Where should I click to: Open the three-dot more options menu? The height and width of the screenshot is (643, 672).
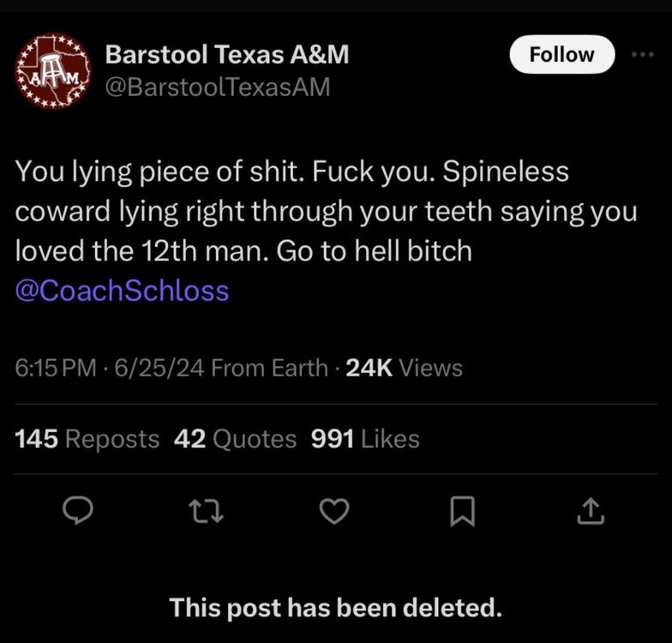tap(641, 53)
